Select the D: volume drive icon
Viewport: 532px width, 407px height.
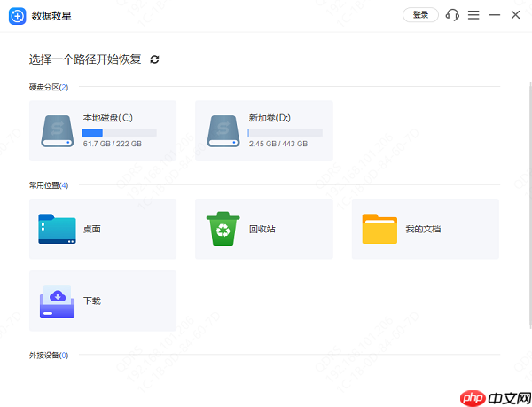tap(224, 130)
